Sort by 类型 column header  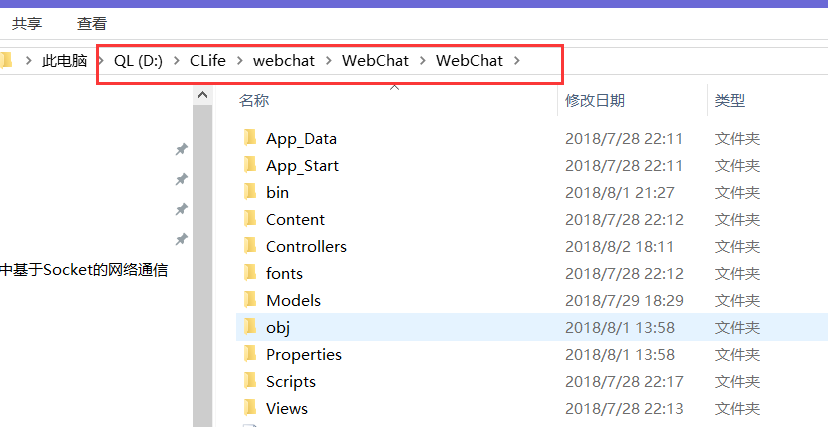(730, 100)
